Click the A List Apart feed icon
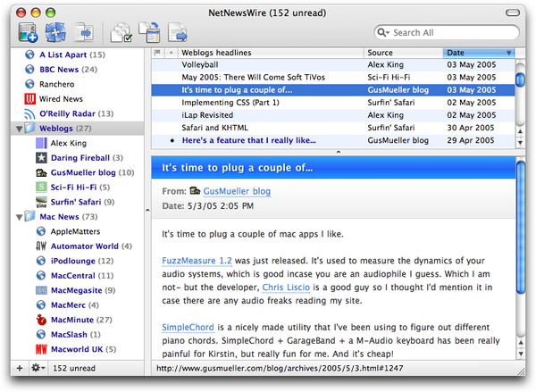Screen dimensions: 536x392 click(29, 54)
